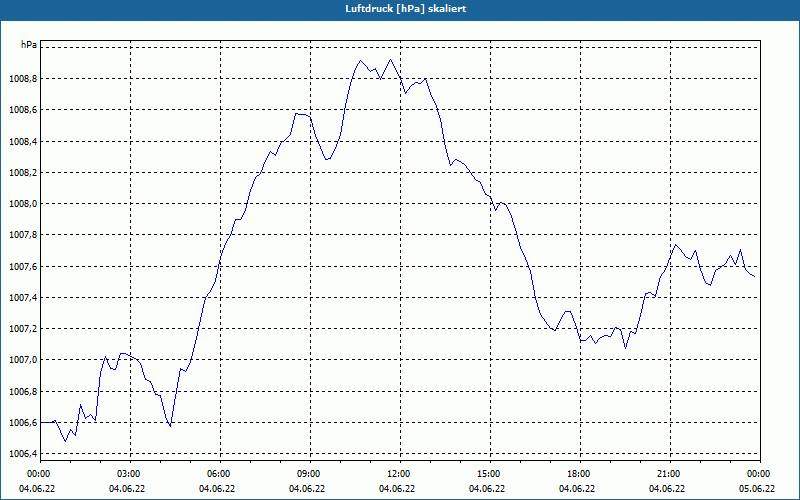Click the 03:00 time axis label
The width and height of the screenshot is (800, 500).
coord(130,474)
